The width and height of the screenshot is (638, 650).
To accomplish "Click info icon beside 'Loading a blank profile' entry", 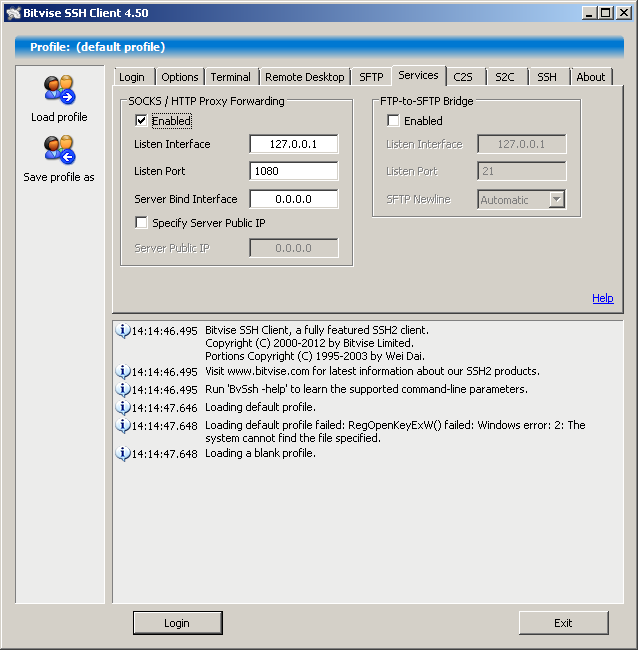I will (x=122, y=454).
